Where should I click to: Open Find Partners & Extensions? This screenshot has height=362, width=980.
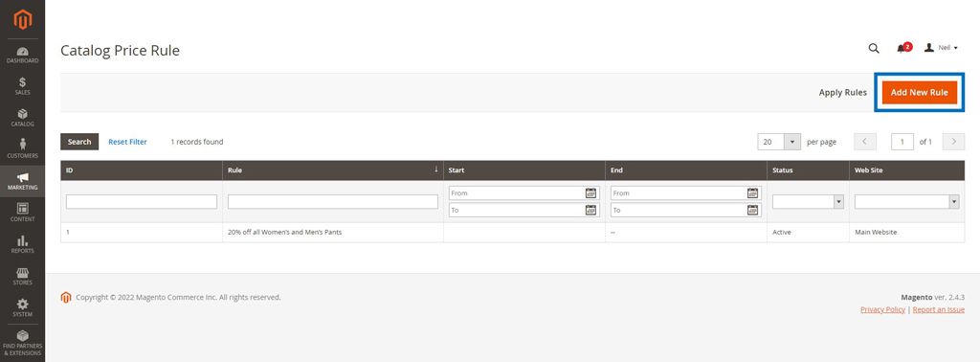[x=23, y=343]
